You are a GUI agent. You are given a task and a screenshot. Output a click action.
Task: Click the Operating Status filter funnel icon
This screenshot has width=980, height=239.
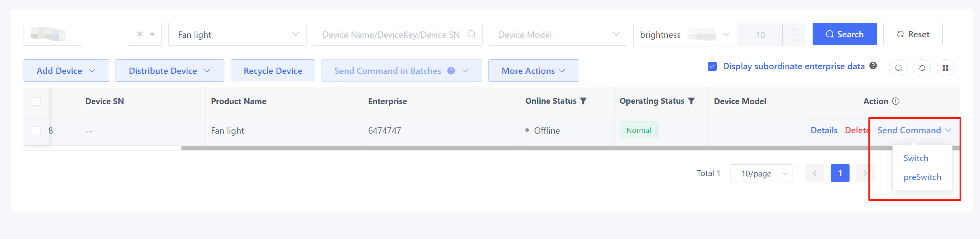pos(692,101)
